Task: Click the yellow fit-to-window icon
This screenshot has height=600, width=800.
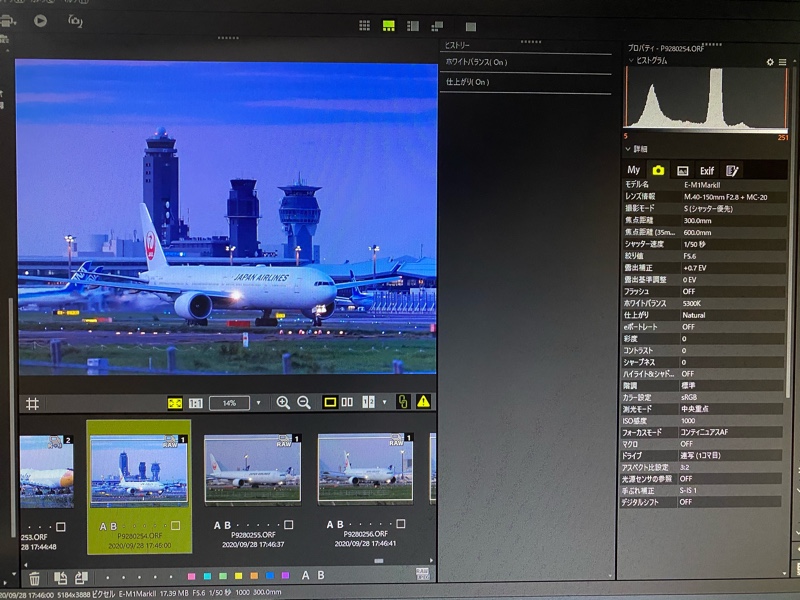Action: point(174,403)
